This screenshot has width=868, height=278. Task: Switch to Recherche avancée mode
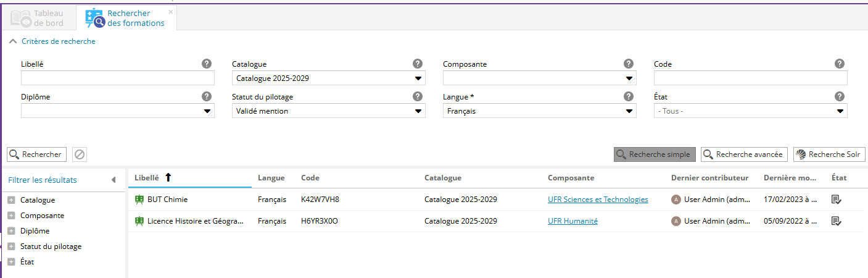743,154
